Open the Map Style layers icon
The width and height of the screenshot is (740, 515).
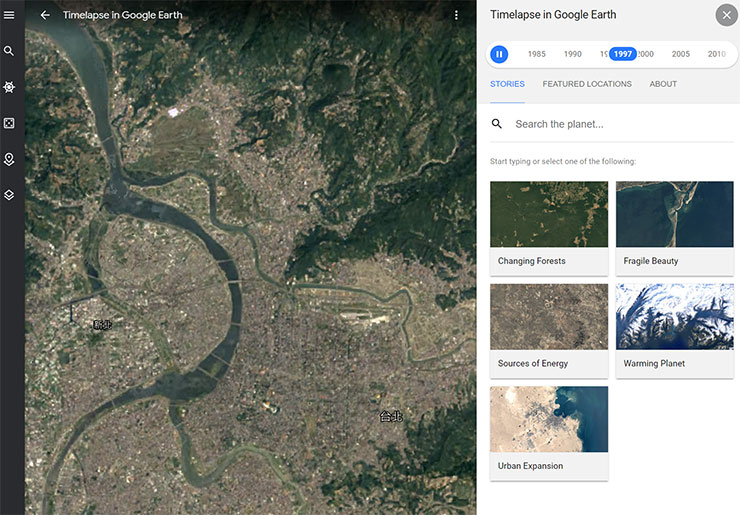click(9, 195)
